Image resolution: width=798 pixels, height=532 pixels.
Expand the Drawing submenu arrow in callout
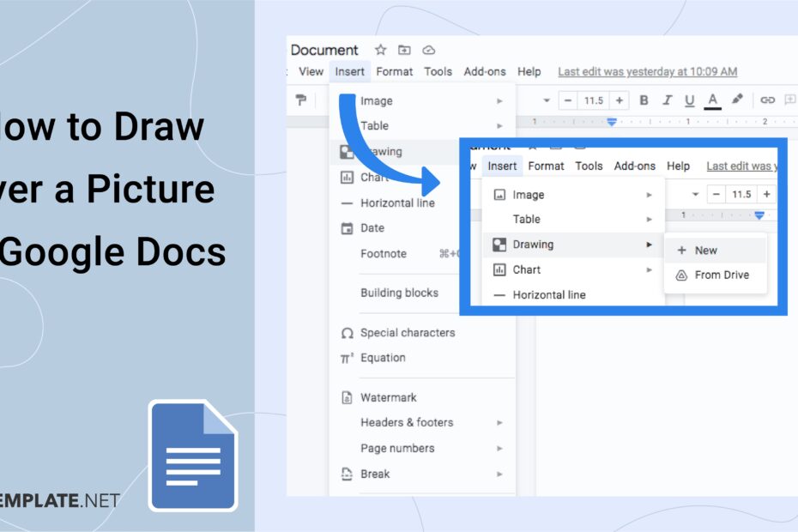[x=649, y=245]
